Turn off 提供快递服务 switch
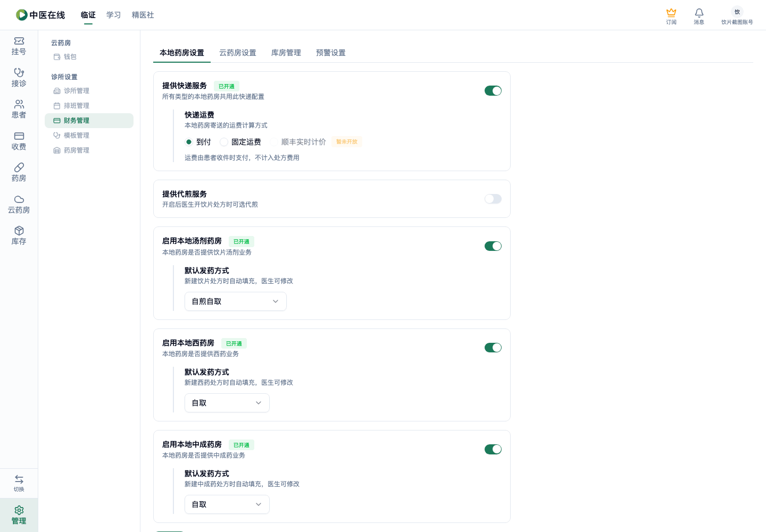This screenshot has height=532, width=766. 493,91
